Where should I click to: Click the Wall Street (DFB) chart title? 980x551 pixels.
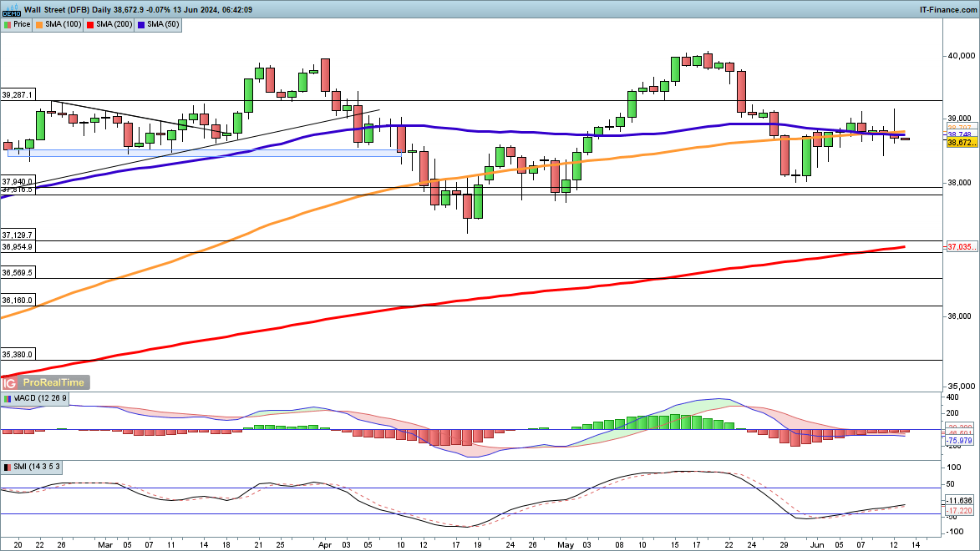(x=57, y=10)
